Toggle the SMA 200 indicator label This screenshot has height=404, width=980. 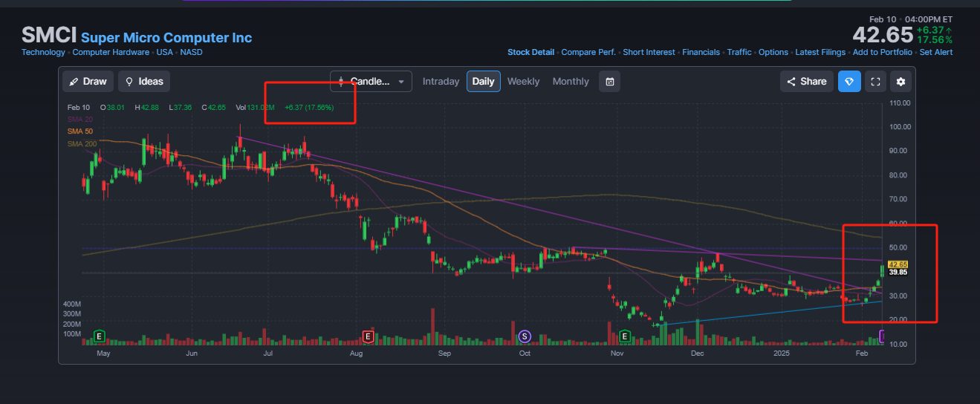(x=82, y=143)
